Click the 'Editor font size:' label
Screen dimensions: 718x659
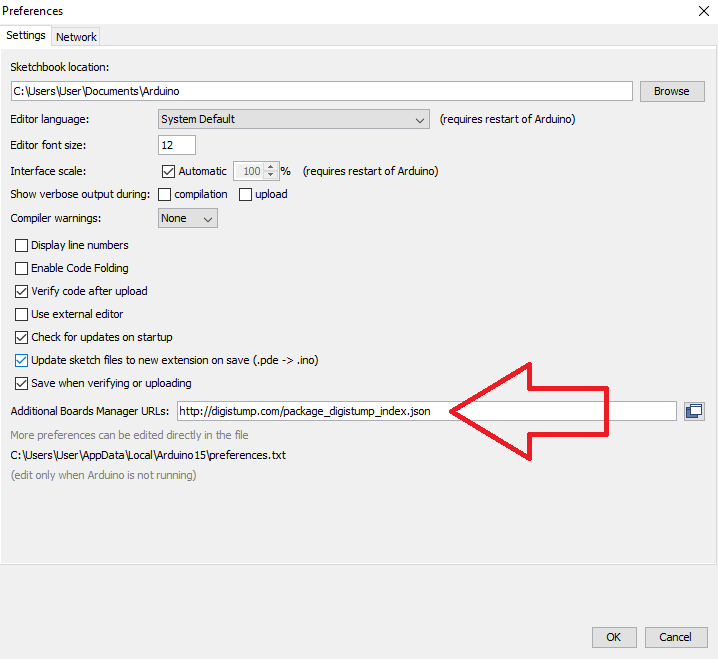pyautogui.click(x=48, y=145)
